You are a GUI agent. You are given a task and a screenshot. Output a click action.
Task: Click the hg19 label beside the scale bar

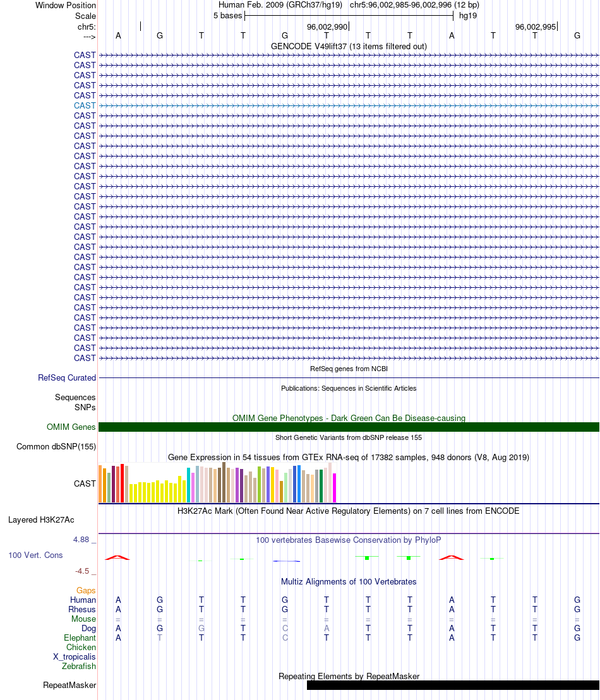tap(468, 16)
